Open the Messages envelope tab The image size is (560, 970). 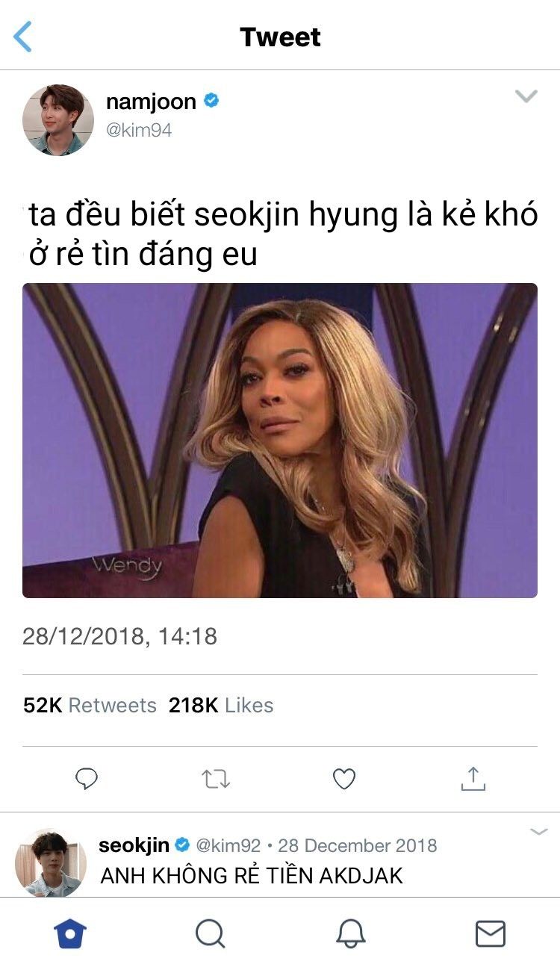[x=491, y=934]
